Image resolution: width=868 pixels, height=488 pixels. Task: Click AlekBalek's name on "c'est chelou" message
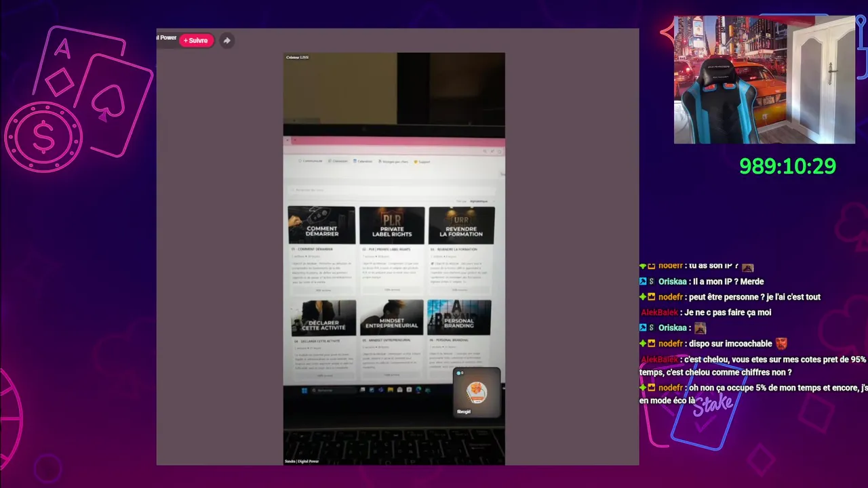click(659, 359)
